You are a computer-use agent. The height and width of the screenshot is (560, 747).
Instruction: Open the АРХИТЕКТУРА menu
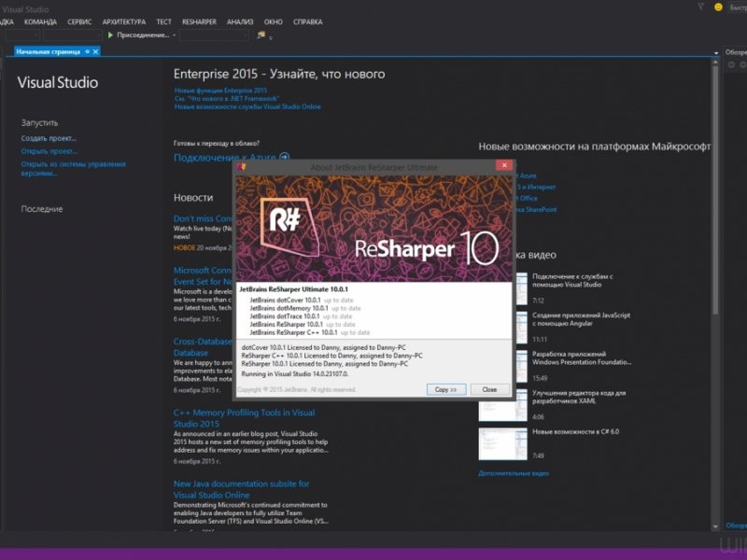click(x=124, y=21)
